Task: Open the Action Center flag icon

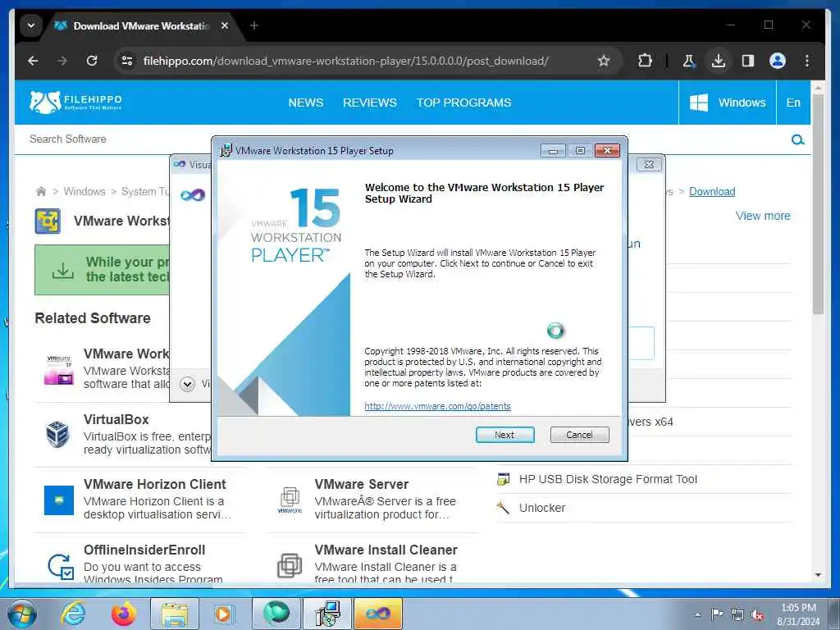Action: coord(717,614)
